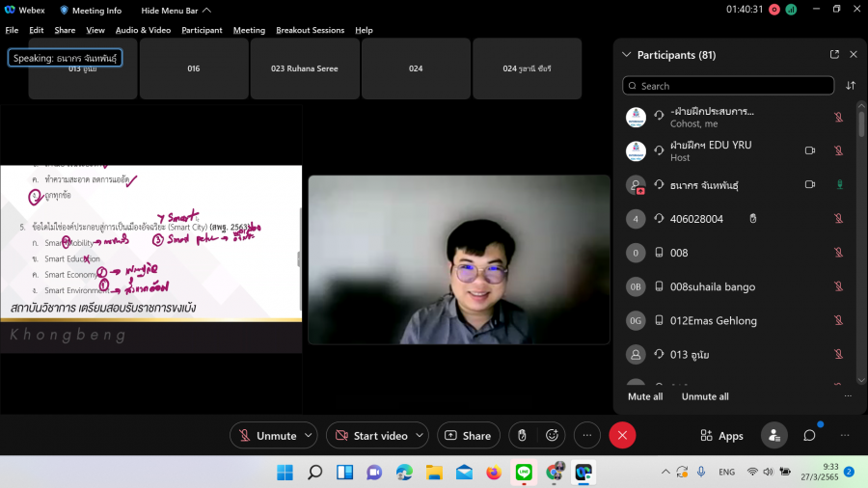The width and height of the screenshot is (868, 488).
Task: Toggle microphone for 012Emas Gehlong
Action: tap(838, 320)
